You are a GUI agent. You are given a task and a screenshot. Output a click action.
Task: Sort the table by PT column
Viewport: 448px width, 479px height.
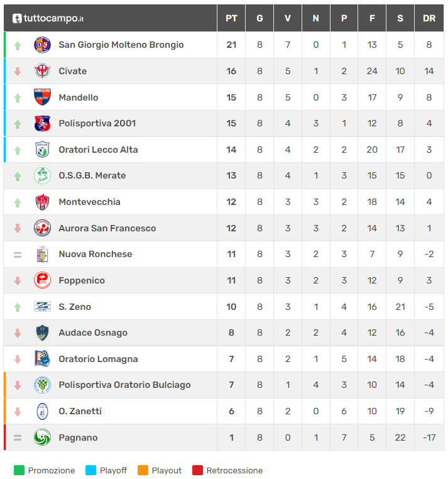(x=231, y=18)
